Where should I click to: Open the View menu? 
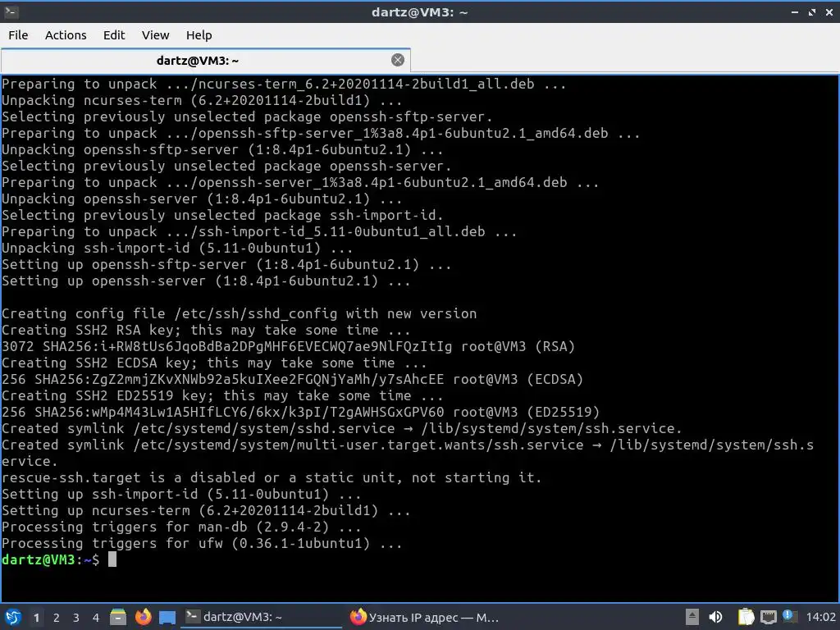click(155, 35)
